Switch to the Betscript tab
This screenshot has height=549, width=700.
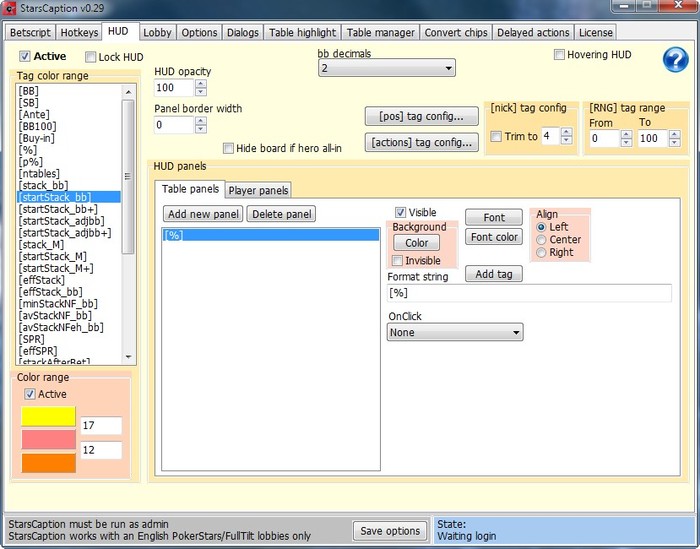30,33
